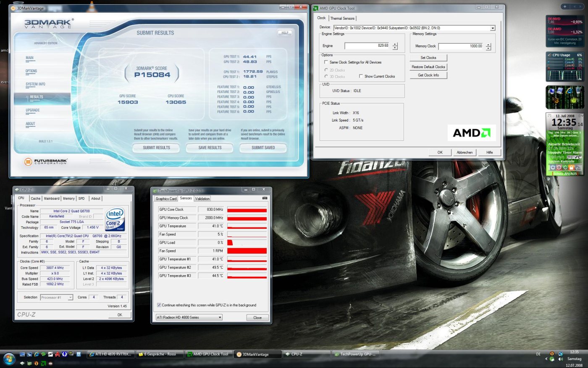Click the Intel Core 2 Quad logo
The height and width of the screenshot is (368, 588).
tap(115, 219)
